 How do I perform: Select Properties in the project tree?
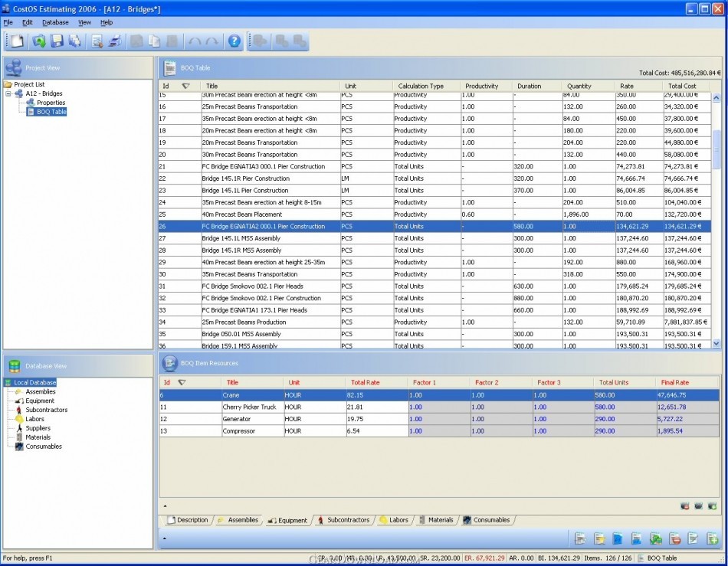(x=51, y=103)
